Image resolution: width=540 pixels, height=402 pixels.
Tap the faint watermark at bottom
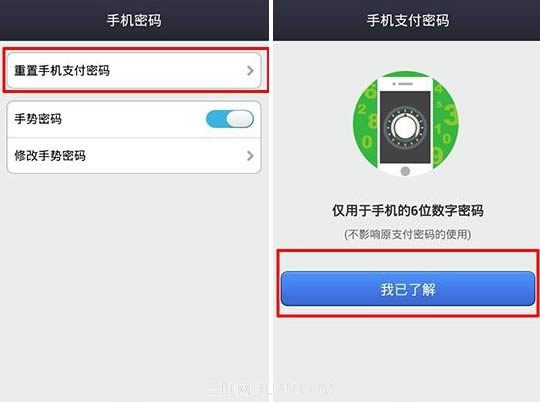pyautogui.click(x=271, y=389)
